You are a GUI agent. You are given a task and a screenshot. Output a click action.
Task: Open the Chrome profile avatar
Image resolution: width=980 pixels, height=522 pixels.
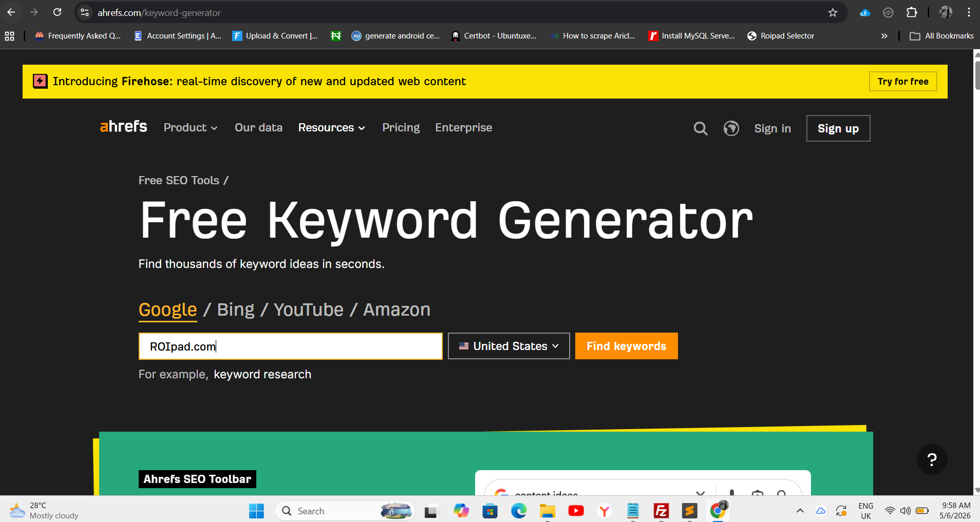[945, 12]
